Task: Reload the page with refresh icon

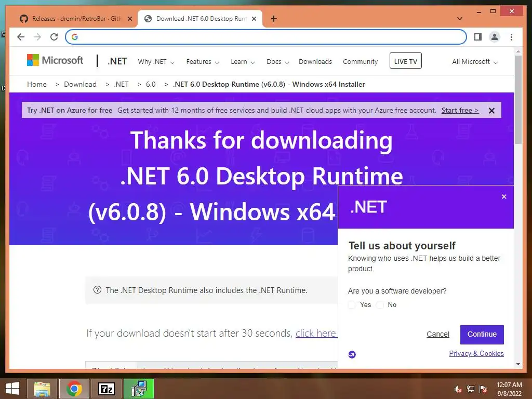Action: (x=54, y=37)
